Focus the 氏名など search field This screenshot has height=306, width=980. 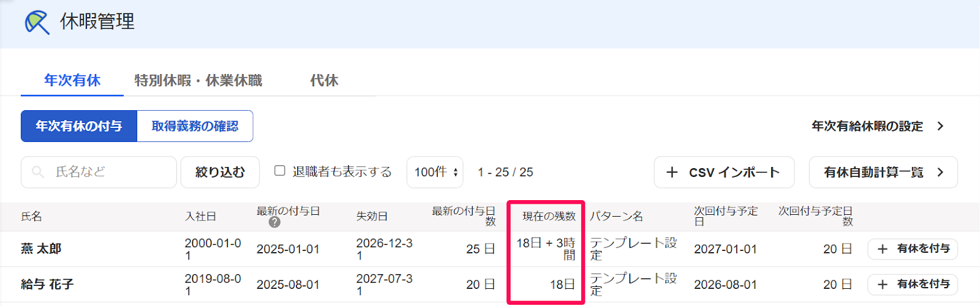pyautogui.click(x=99, y=173)
